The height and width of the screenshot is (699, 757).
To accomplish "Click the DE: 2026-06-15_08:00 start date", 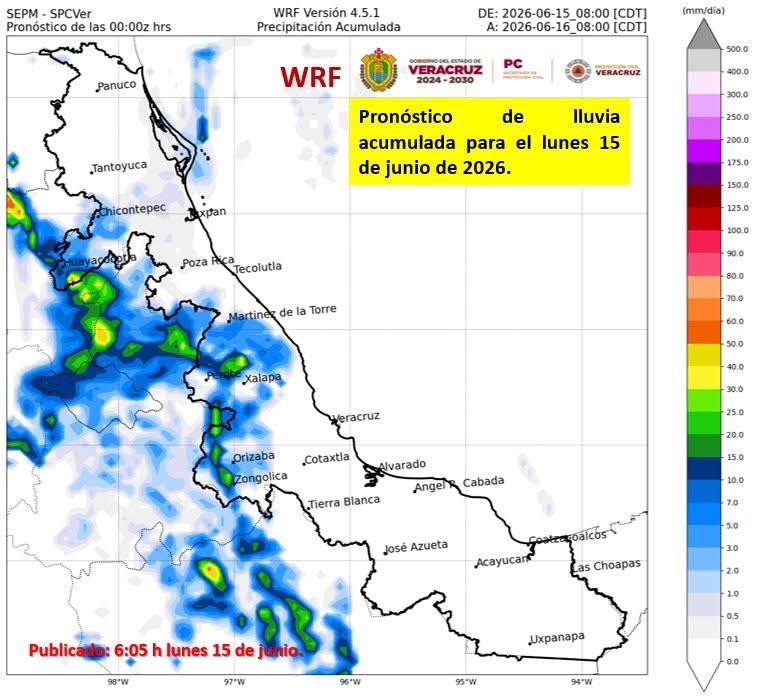I will 562,14.
